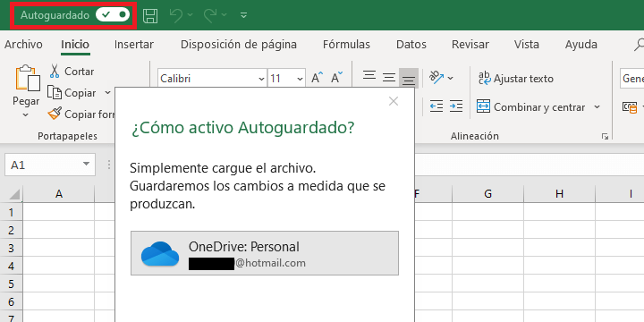Select column A header
The image size is (644, 322).
(x=59, y=194)
